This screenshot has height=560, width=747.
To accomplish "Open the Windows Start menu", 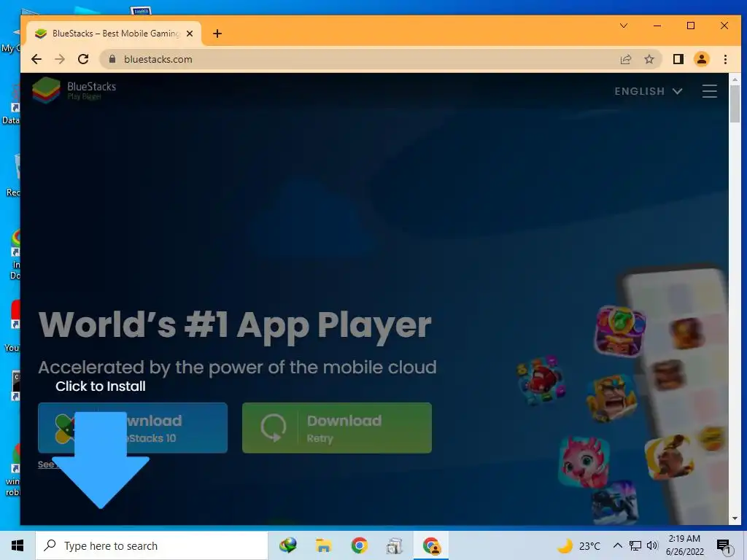I will pos(18,545).
